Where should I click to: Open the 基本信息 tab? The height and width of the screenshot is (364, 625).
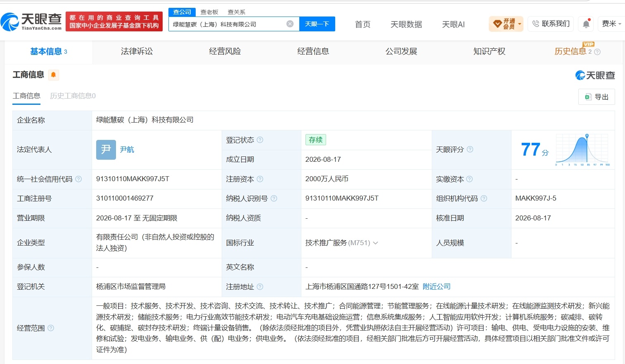click(49, 52)
